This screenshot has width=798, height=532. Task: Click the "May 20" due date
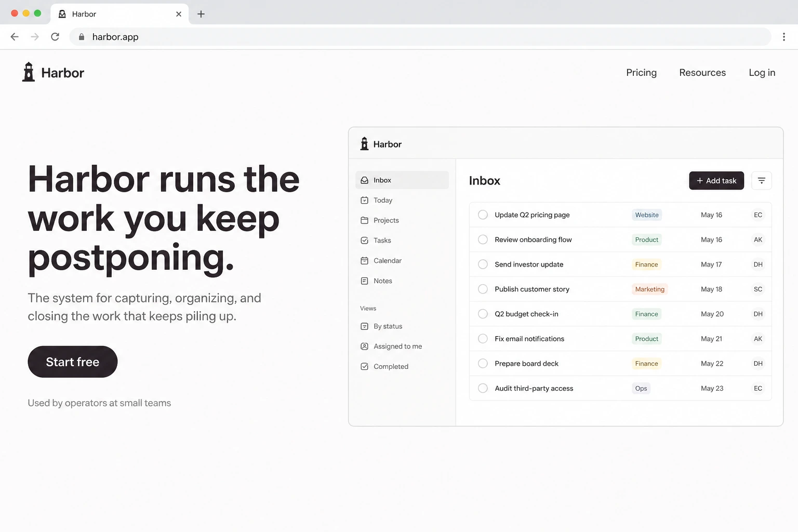coord(712,314)
